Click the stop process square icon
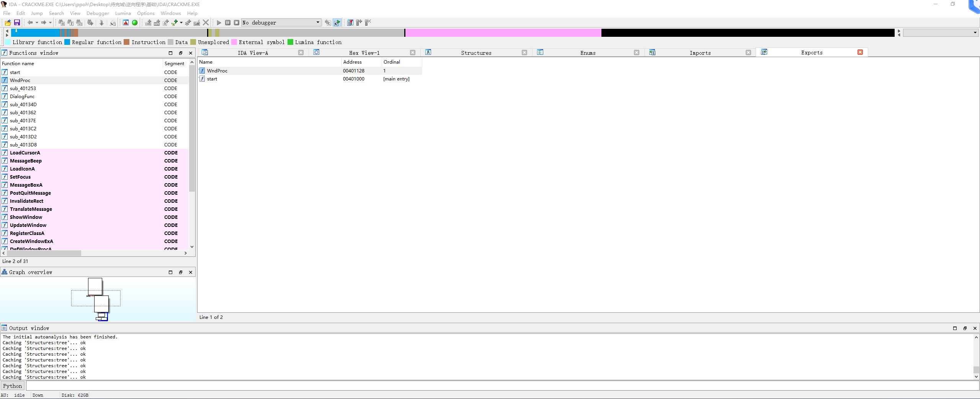 237,23
